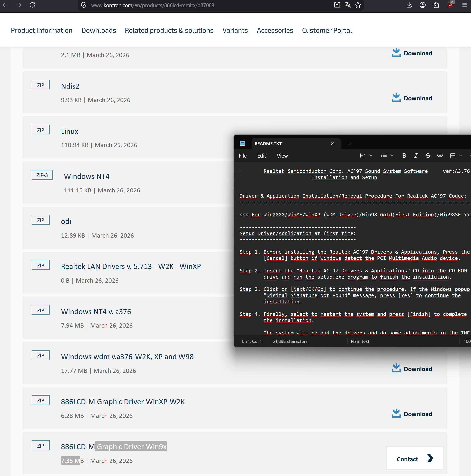Open the Customer Portal link

pos(327,30)
